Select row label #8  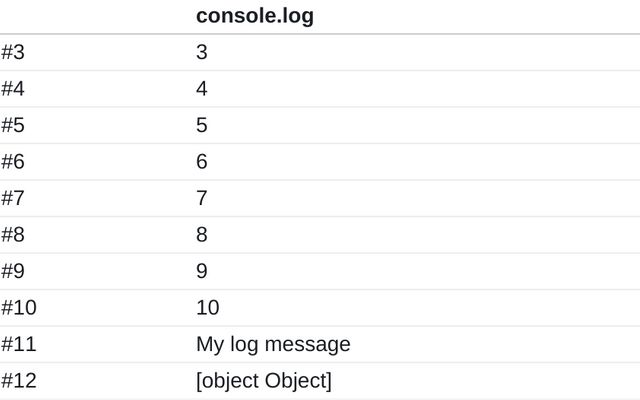[x=13, y=235]
